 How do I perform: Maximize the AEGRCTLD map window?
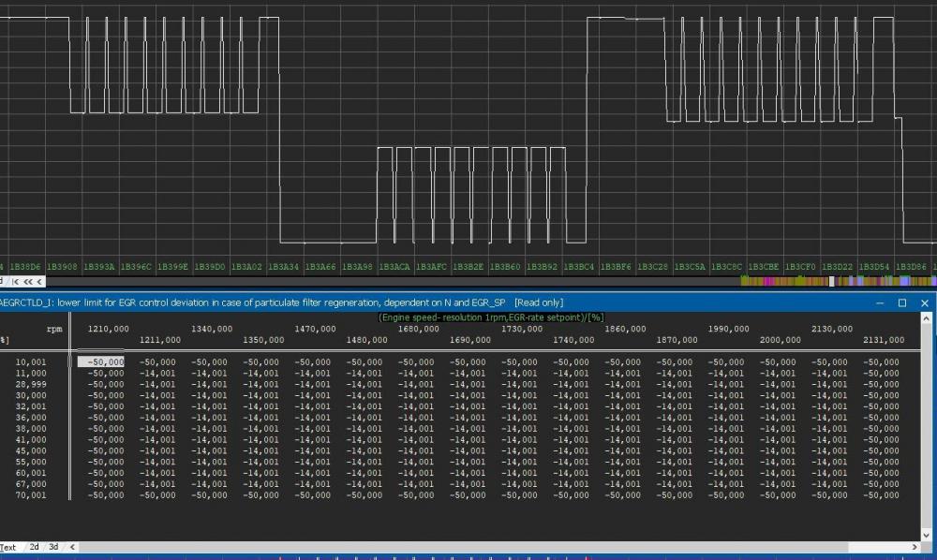click(902, 303)
